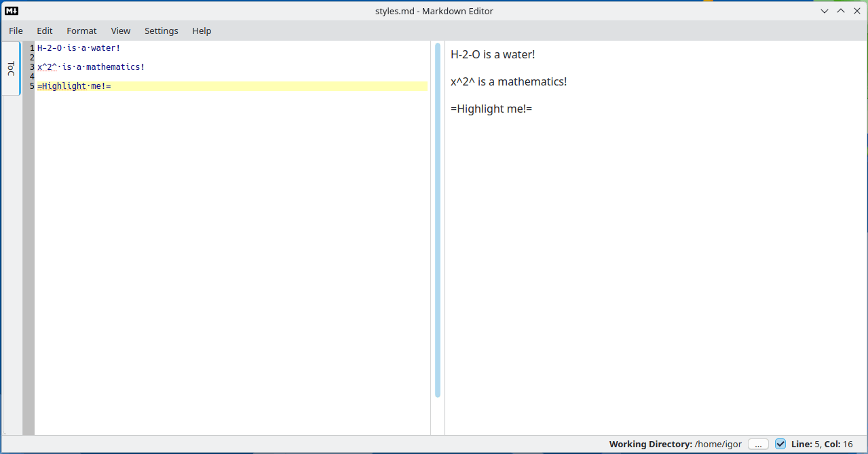Click the '...' working directory browse button
Image resolution: width=868 pixels, height=454 pixels.
click(758, 444)
